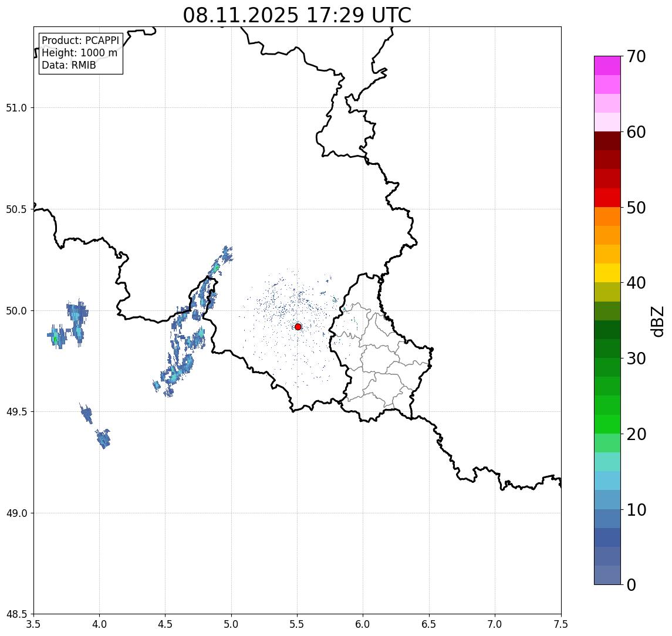Click the colorbar tick label 20

(636, 434)
